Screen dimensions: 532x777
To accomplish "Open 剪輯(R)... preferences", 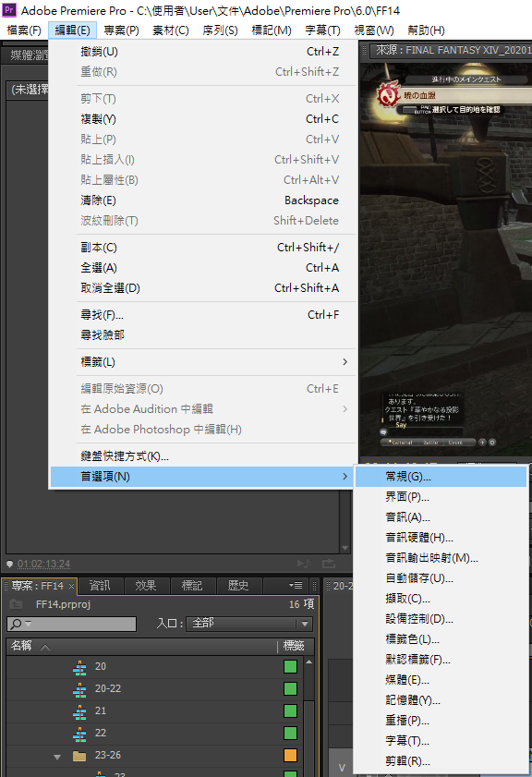I will coord(441,761).
